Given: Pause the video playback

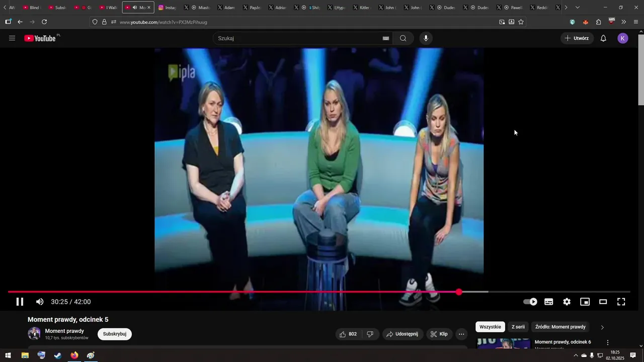Looking at the screenshot, I should [x=20, y=302].
